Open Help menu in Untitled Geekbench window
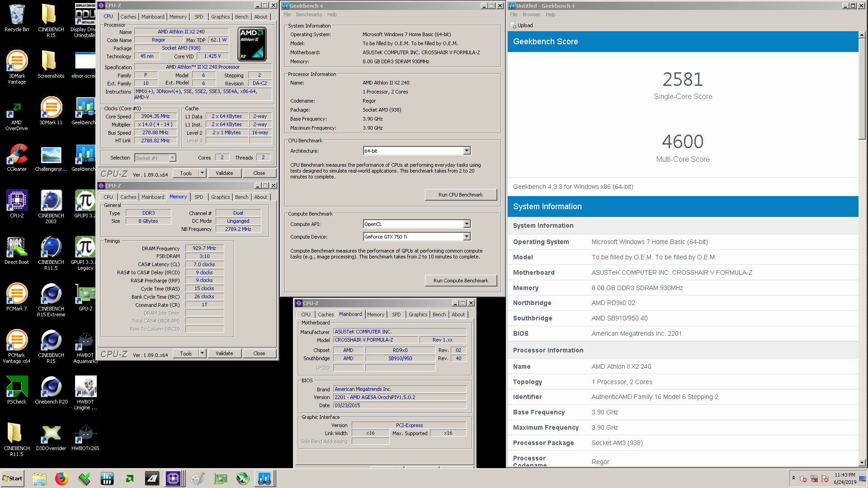The height and width of the screenshot is (488, 868). click(550, 14)
